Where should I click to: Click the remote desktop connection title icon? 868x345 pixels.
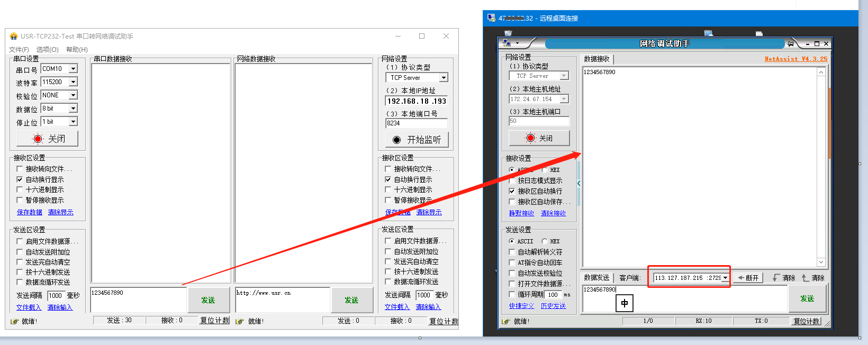491,18
